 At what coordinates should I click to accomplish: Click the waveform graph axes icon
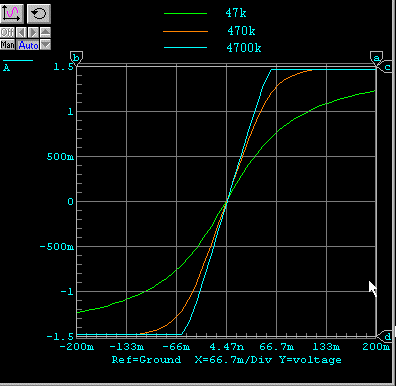pos(12,14)
